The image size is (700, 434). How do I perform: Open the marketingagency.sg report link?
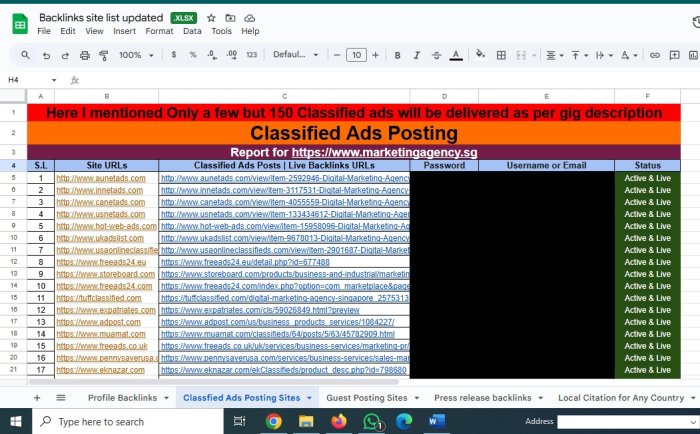pyautogui.click(x=384, y=152)
